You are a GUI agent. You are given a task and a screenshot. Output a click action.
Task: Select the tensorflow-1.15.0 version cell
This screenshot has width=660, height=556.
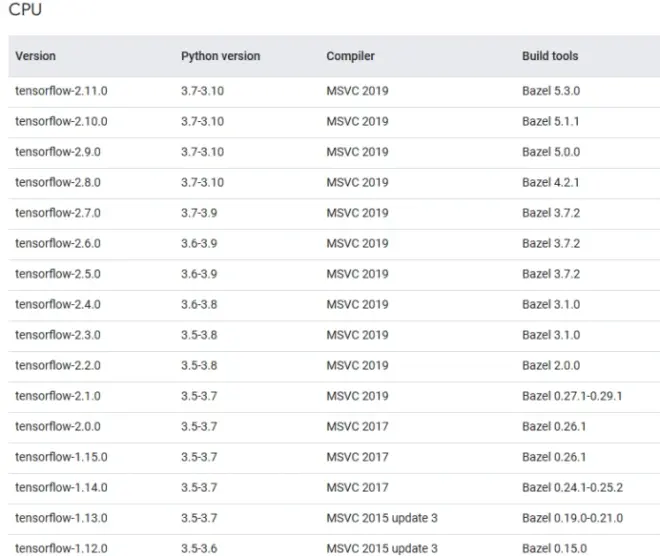tap(61, 457)
